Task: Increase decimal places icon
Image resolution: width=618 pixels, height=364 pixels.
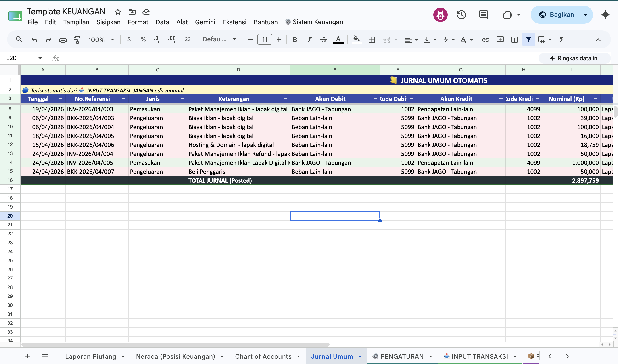Action: pyautogui.click(x=172, y=40)
